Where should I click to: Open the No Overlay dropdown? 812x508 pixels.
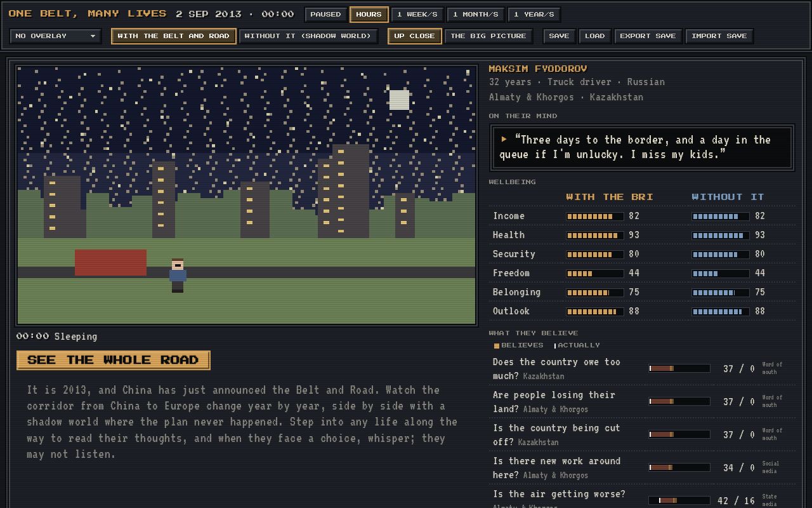pos(56,36)
